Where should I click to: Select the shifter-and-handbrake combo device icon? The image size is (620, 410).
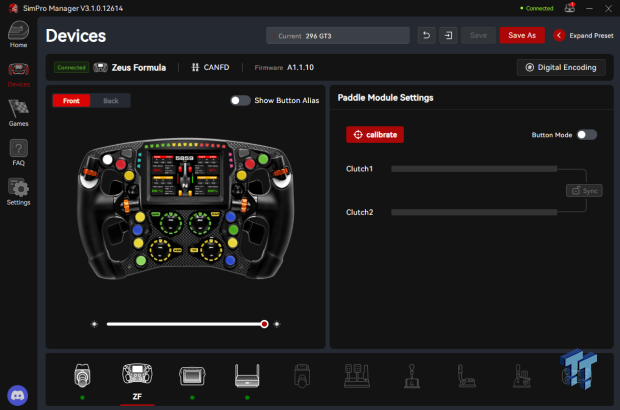click(522, 376)
